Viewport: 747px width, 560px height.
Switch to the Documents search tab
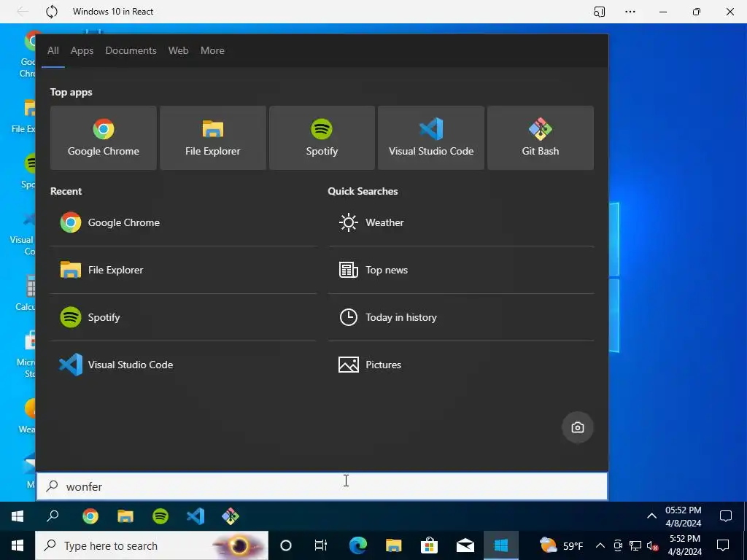coord(131,50)
